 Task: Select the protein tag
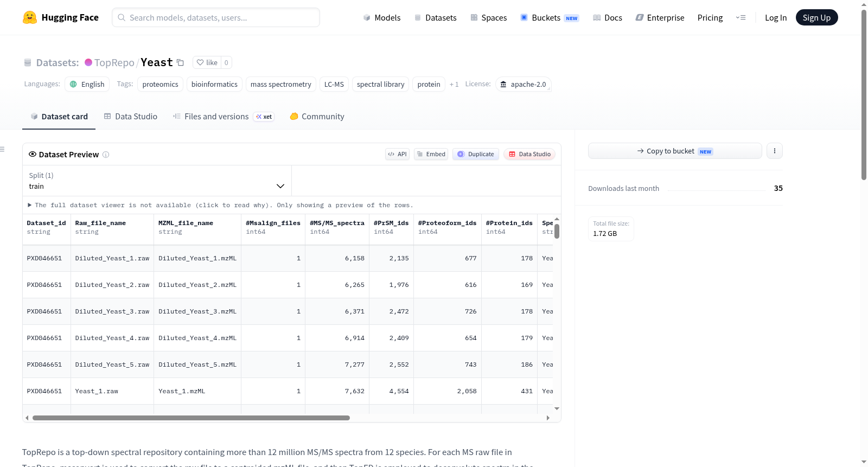429,84
